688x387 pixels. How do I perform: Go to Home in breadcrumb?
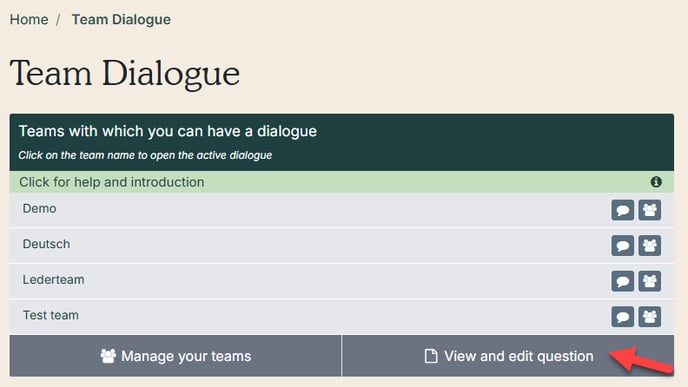(29, 19)
